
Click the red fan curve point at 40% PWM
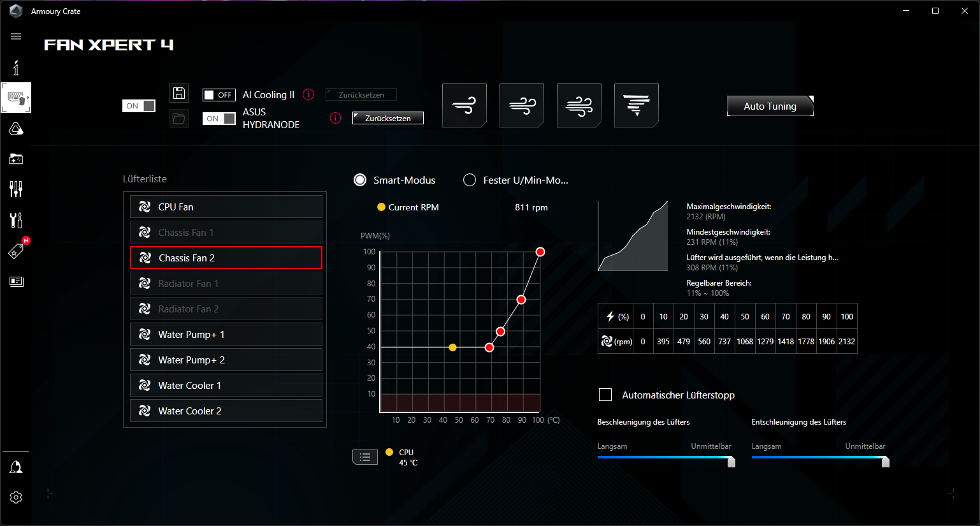tap(489, 347)
